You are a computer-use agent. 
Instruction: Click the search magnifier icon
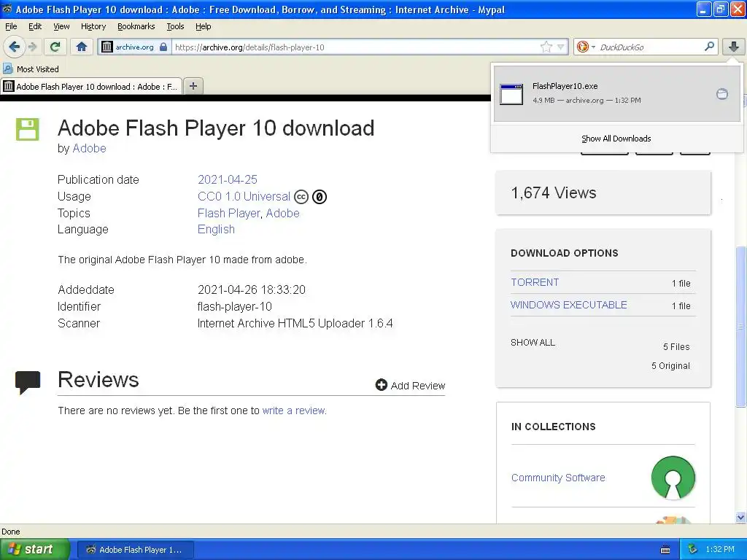(x=709, y=47)
